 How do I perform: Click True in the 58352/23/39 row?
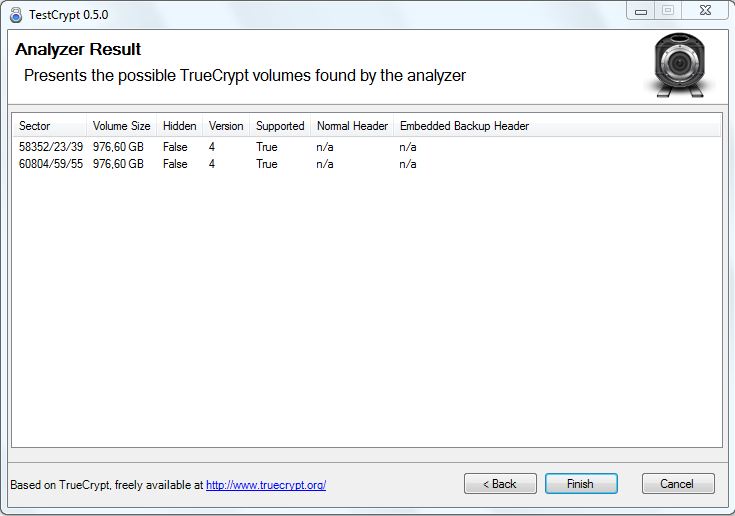[x=267, y=147]
